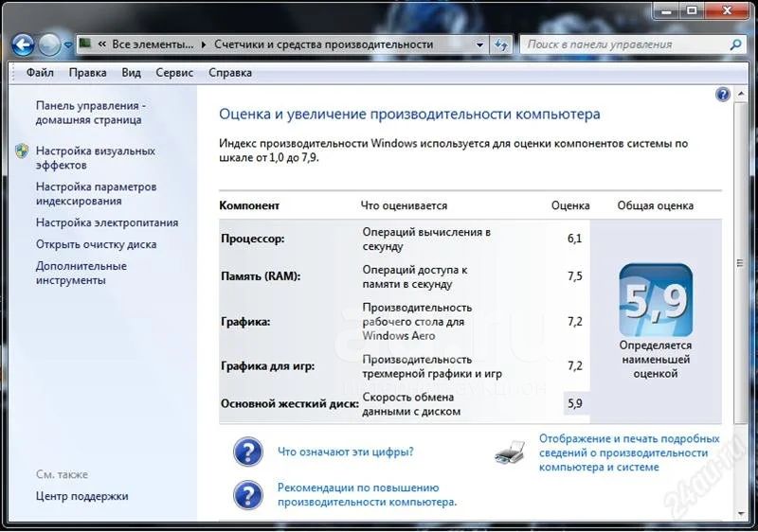Screen dimensions: 758x532
Task: Click the magnifier search icon
Action: click(x=735, y=44)
